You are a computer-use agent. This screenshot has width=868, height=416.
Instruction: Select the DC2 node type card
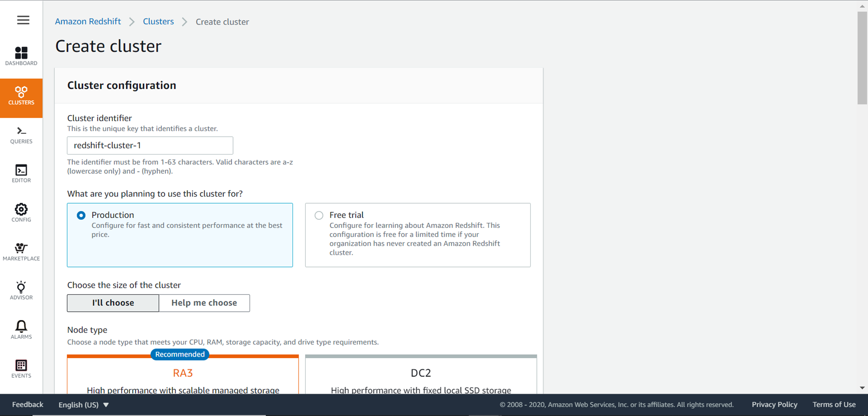[x=421, y=375]
